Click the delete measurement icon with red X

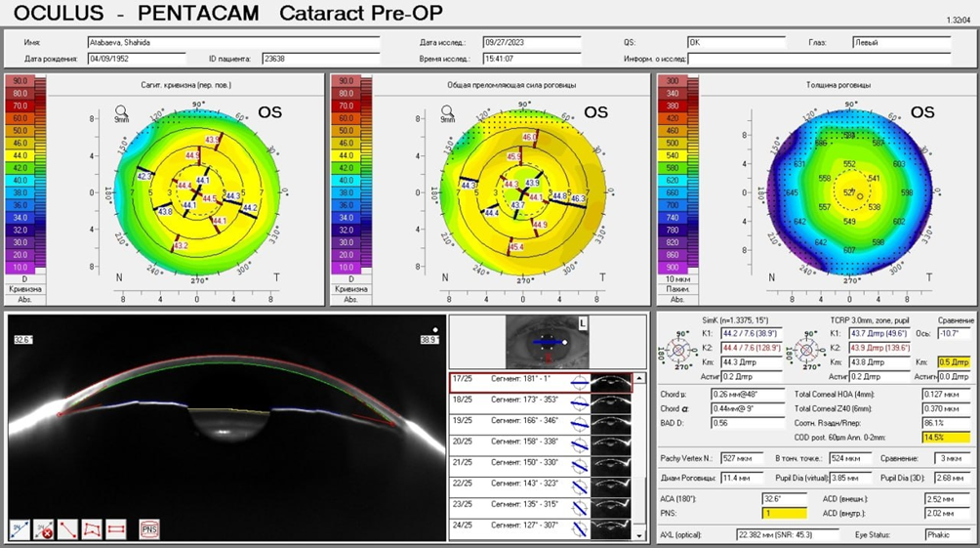(x=45, y=528)
